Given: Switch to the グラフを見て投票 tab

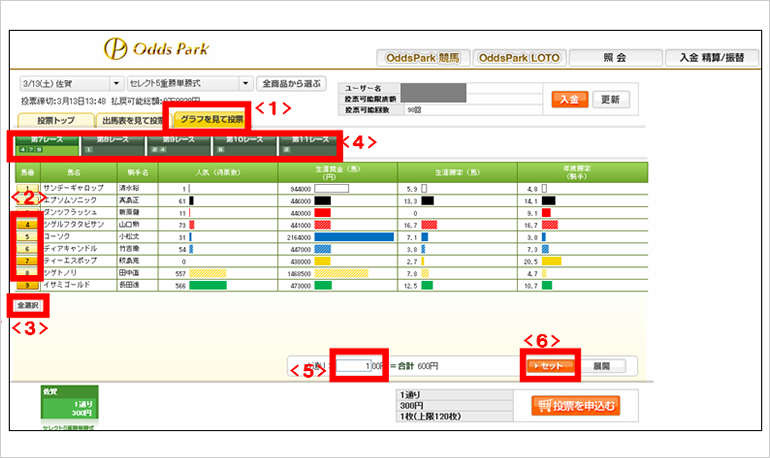Looking at the screenshot, I should [211, 119].
